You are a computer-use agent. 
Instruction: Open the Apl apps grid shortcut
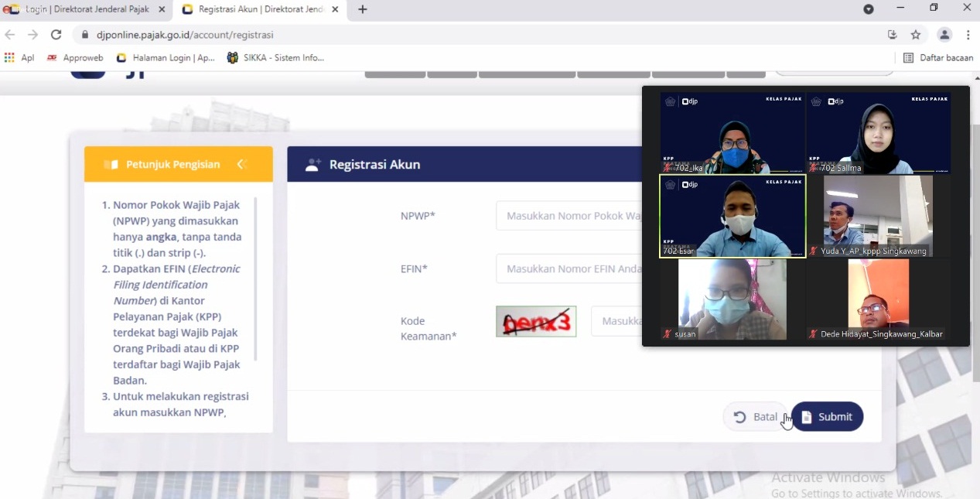(19, 58)
